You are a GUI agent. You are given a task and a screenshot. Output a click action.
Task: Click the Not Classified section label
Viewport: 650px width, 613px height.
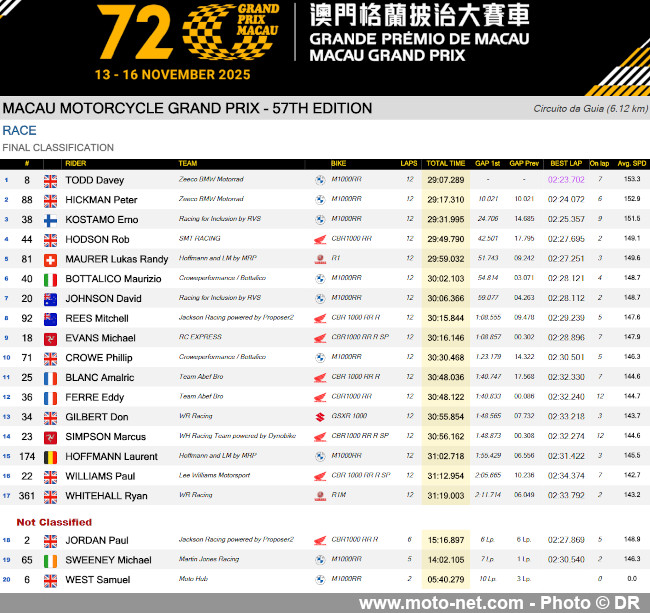(x=54, y=522)
